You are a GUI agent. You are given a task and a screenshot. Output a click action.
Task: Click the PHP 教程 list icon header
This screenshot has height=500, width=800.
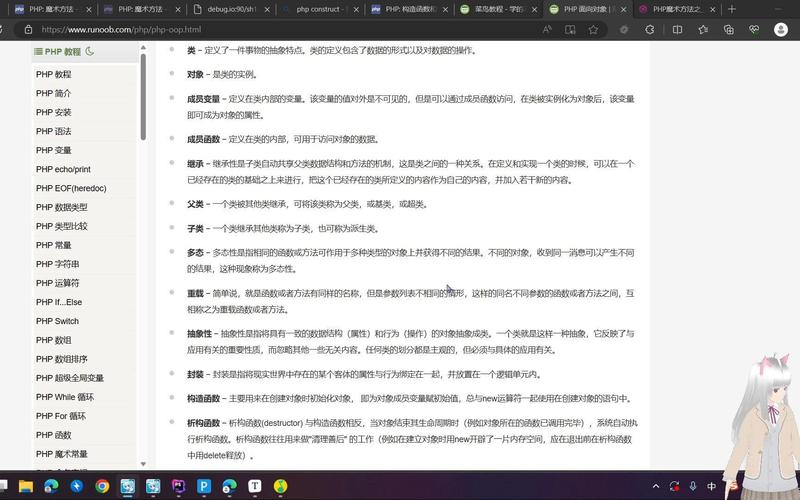tap(38, 51)
